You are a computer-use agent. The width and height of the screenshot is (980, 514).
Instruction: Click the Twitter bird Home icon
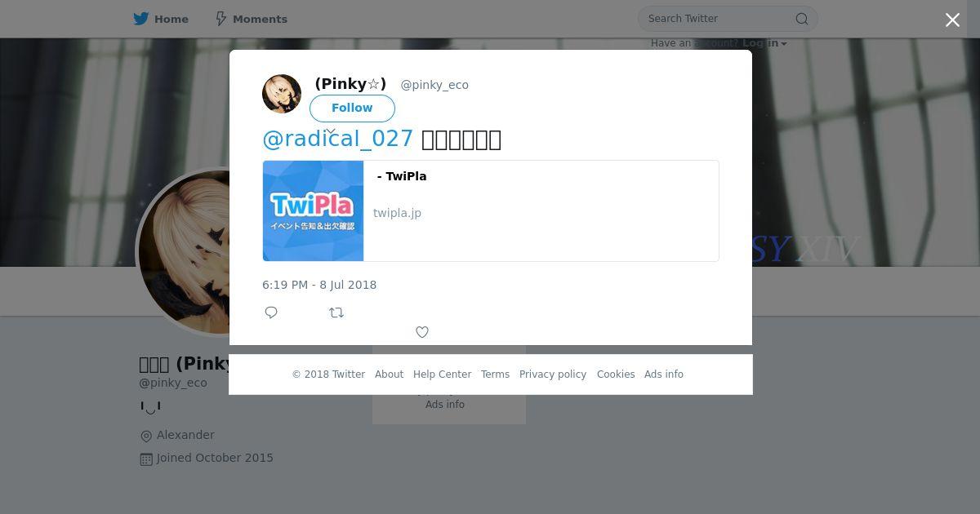(x=141, y=19)
